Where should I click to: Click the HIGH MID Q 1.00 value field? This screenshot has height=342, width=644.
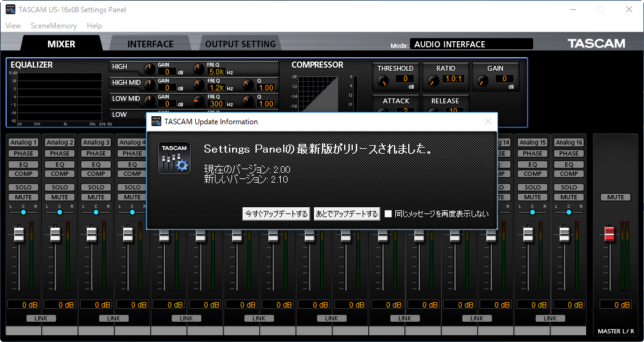266,88
